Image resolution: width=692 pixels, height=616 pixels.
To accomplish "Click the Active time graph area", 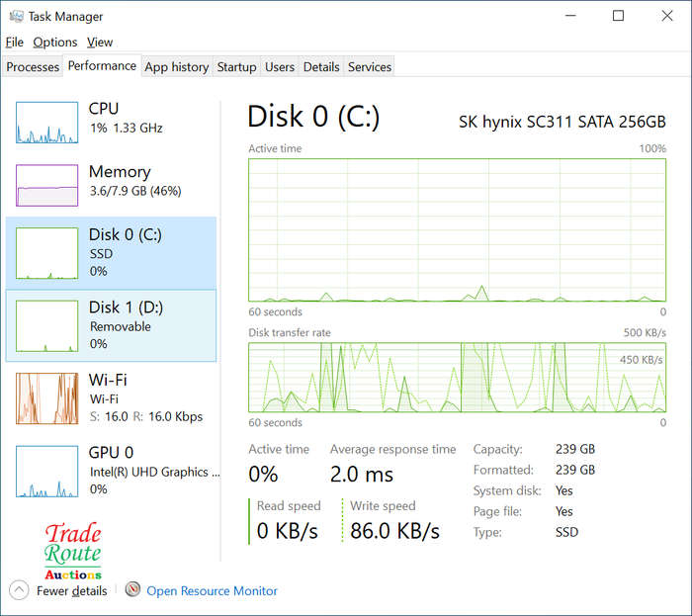I will point(457,230).
